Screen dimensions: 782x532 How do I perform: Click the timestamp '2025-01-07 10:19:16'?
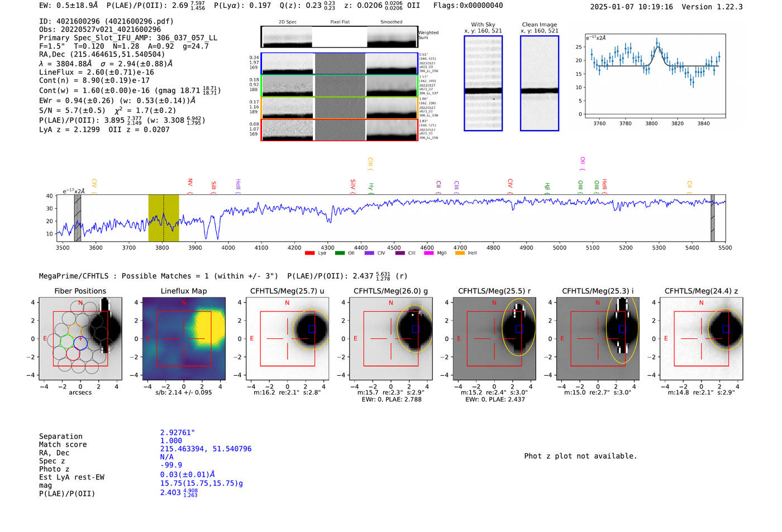[632, 7]
